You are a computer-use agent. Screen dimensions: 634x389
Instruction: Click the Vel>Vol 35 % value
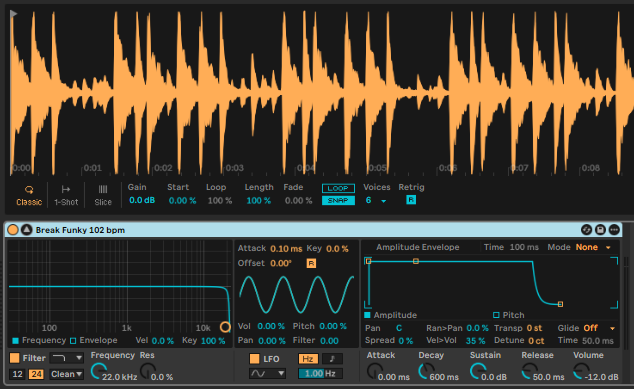point(475,340)
